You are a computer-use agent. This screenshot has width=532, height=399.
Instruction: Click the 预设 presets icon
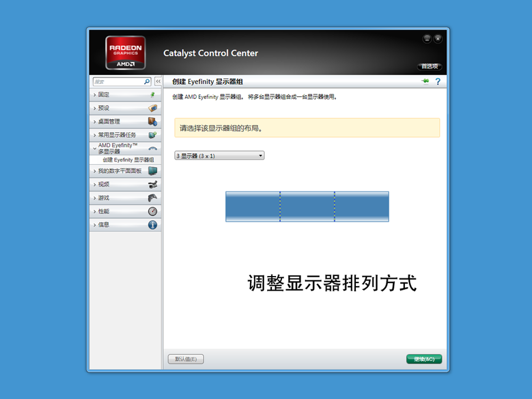tap(152, 108)
